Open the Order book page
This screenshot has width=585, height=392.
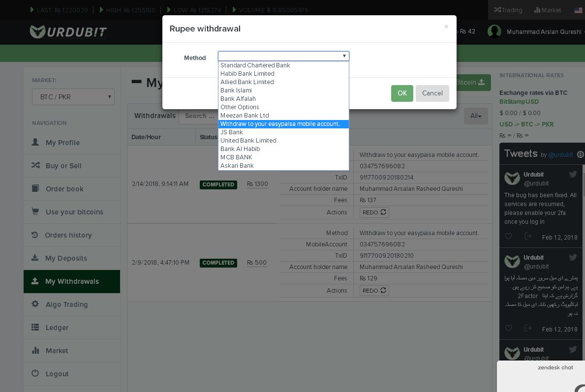(64, 189)
